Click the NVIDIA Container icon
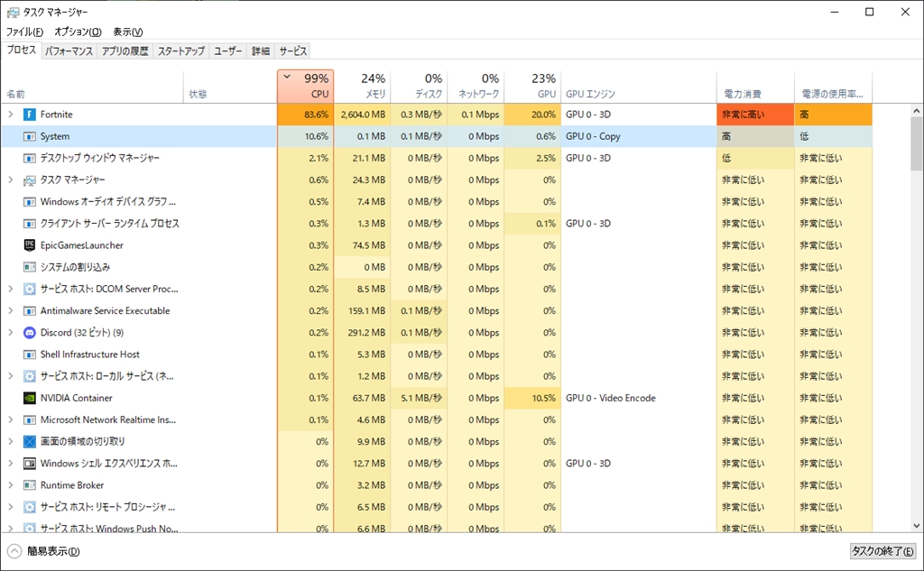924x571 pixels. 29,398
